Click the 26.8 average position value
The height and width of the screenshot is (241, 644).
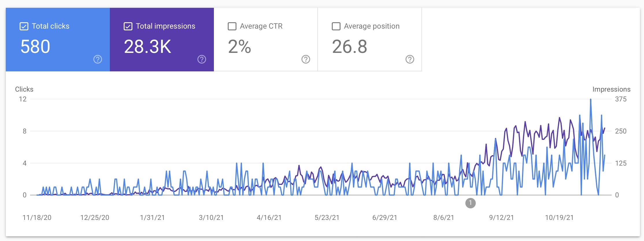click(349, 47)
